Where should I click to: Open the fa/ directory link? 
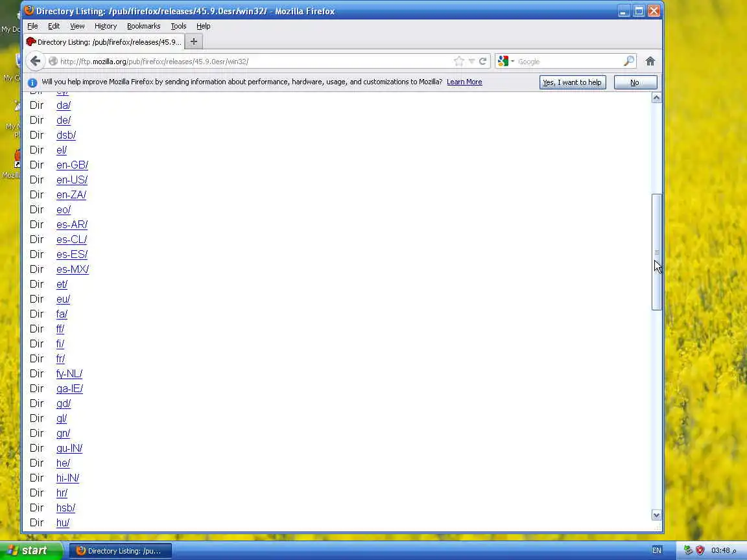point(62,314)
